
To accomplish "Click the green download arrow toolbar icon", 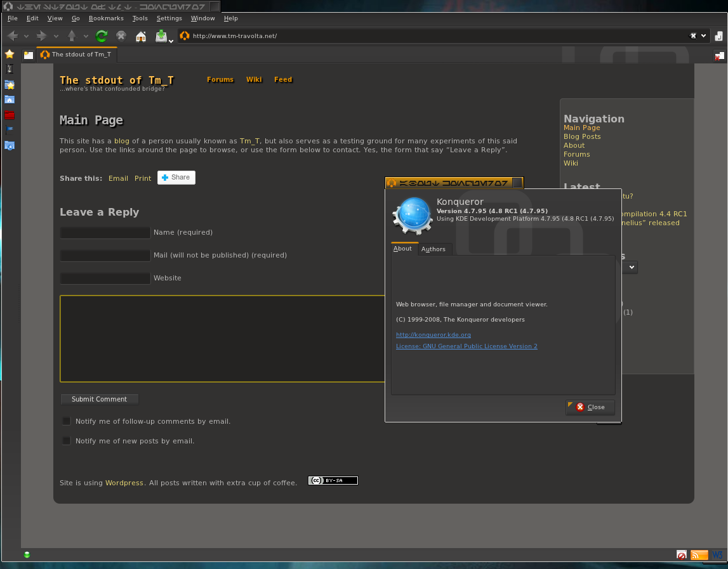I will [161, 36].
